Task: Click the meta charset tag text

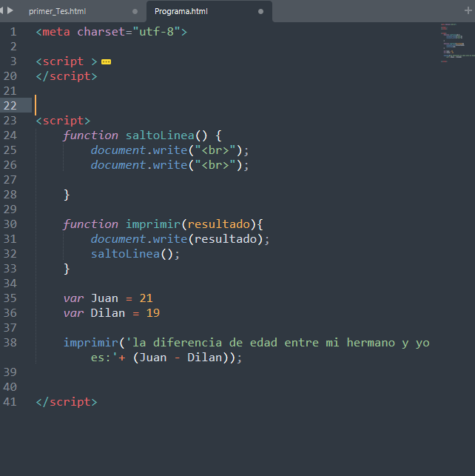Action: pyautogui.click(x=111, y=32)
